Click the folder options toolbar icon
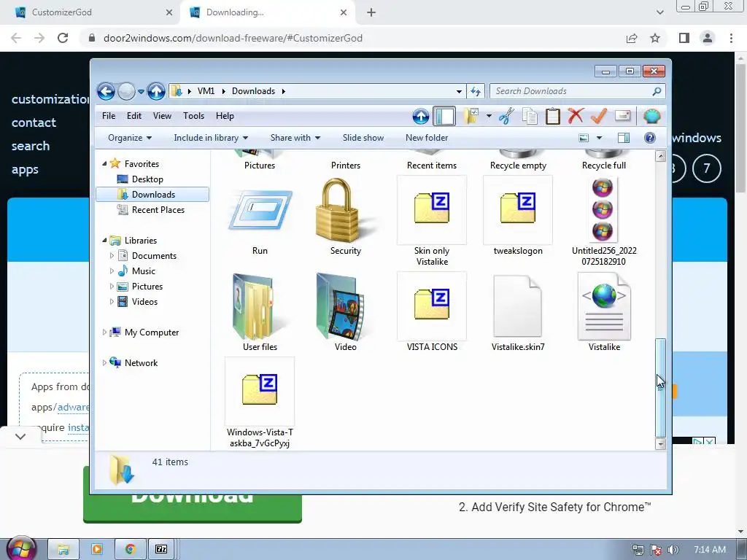Screen dimensions: 747x560 471,116
